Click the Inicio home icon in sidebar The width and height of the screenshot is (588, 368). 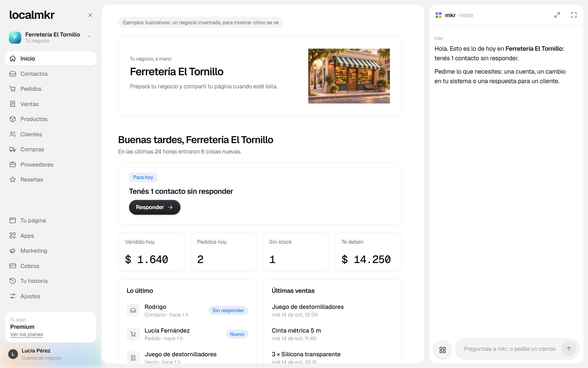click(13, 58)
